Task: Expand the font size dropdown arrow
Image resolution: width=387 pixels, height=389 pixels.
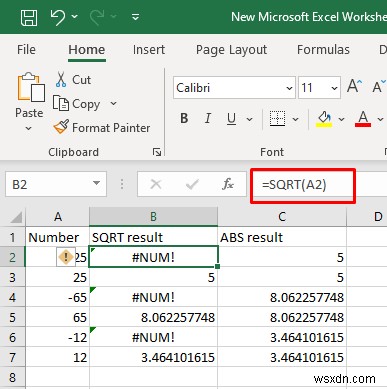Action: point(334,88)
